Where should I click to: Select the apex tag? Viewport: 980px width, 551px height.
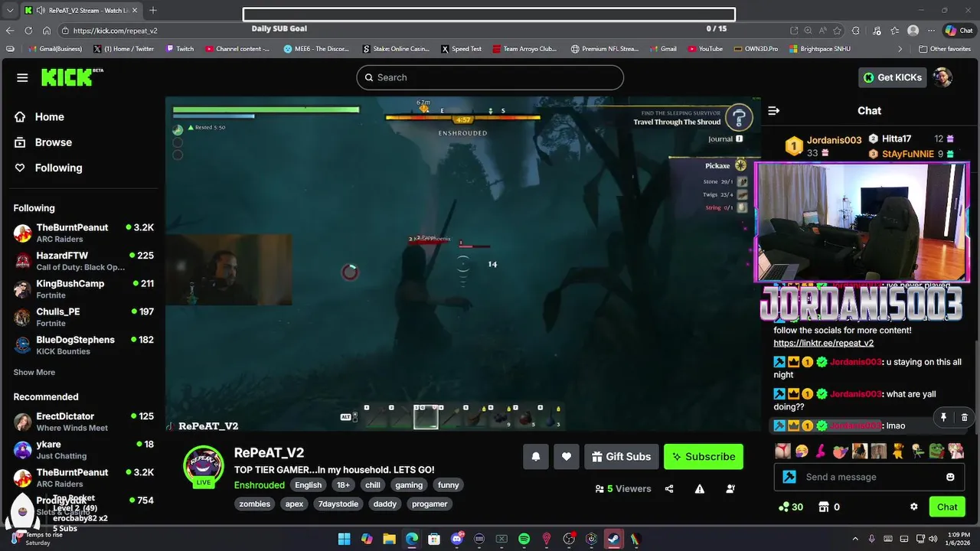[295, 504]
